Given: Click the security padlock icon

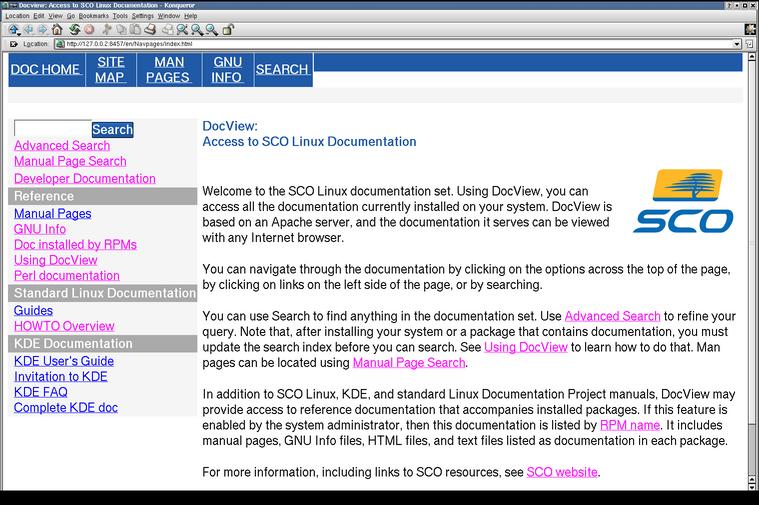Looking at the screenshot, I should point(228,30).
